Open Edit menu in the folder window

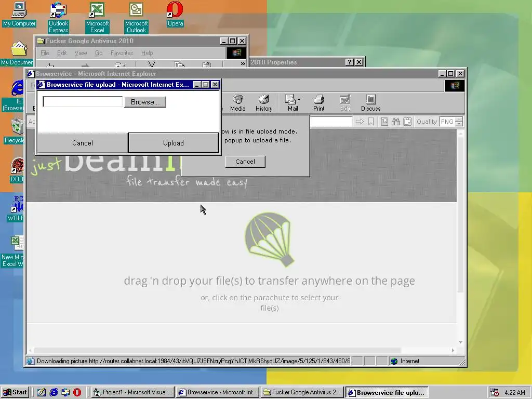(62, 53)
